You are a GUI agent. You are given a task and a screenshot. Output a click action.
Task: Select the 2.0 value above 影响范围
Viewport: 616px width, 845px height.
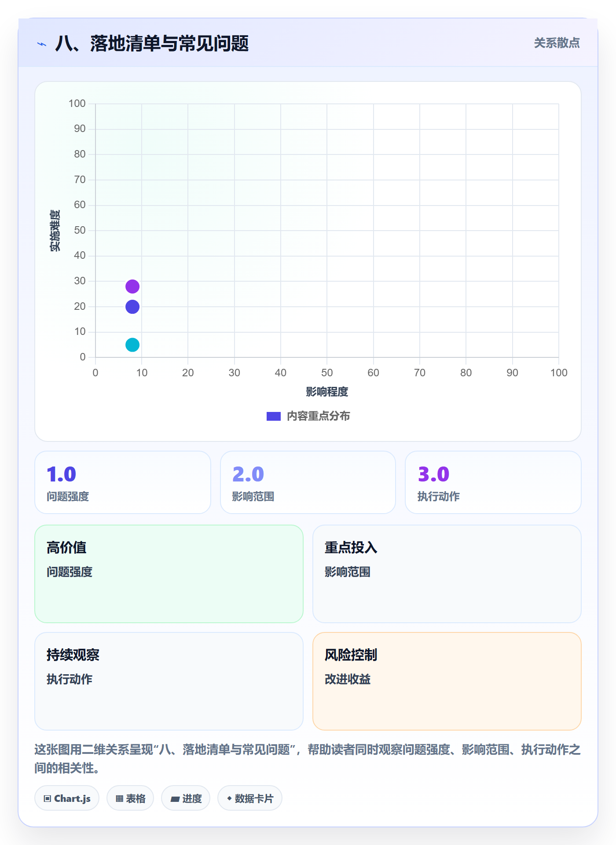coord(248,474)
